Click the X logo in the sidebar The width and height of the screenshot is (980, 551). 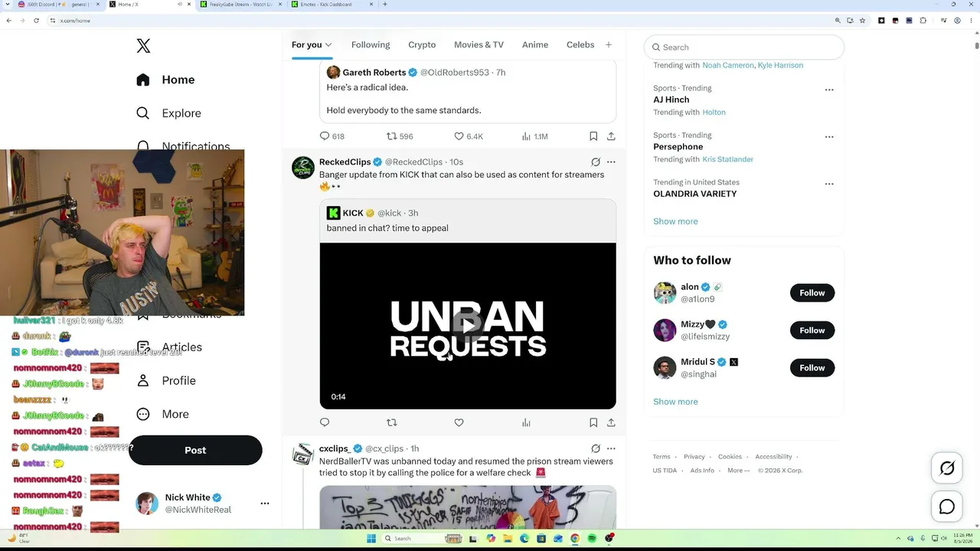tap(143, 46)
